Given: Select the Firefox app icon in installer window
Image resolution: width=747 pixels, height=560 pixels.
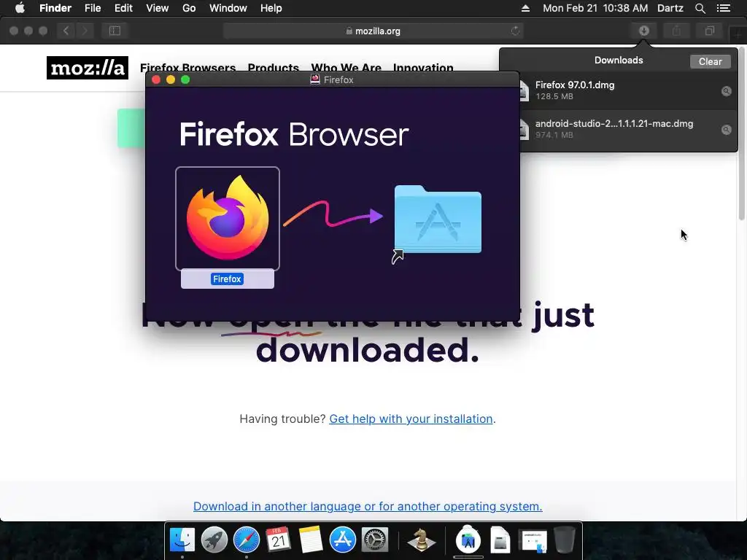Looking at the screenshot, I should 228,218.
